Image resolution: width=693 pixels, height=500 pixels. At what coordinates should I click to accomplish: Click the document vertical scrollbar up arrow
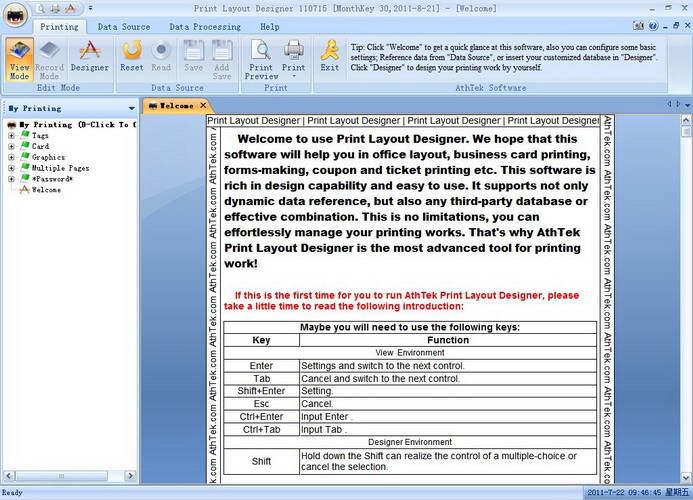(686, 120)
